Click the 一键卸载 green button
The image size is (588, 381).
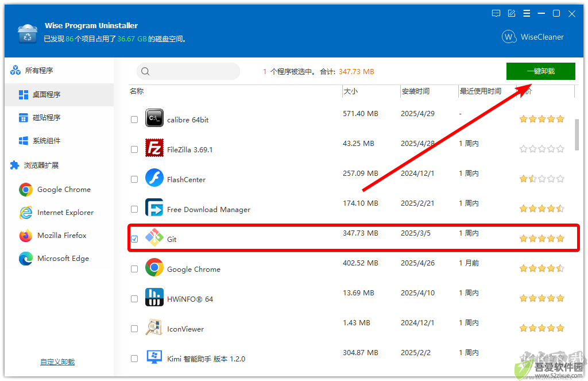click(x=540, y=71)
